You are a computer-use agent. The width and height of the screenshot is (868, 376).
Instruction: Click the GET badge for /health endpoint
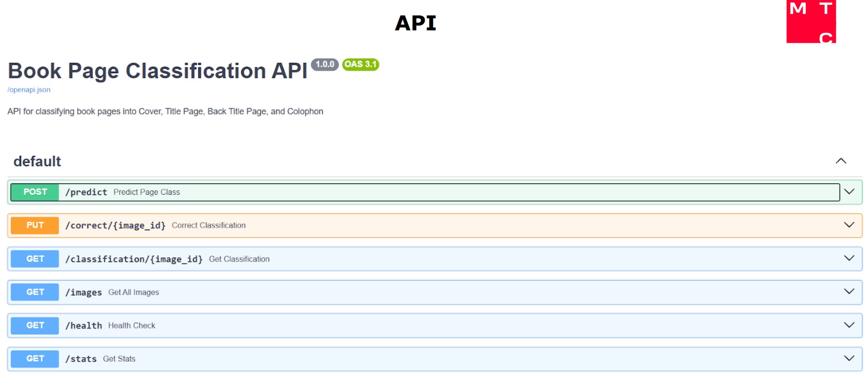[x=35, y=325]
